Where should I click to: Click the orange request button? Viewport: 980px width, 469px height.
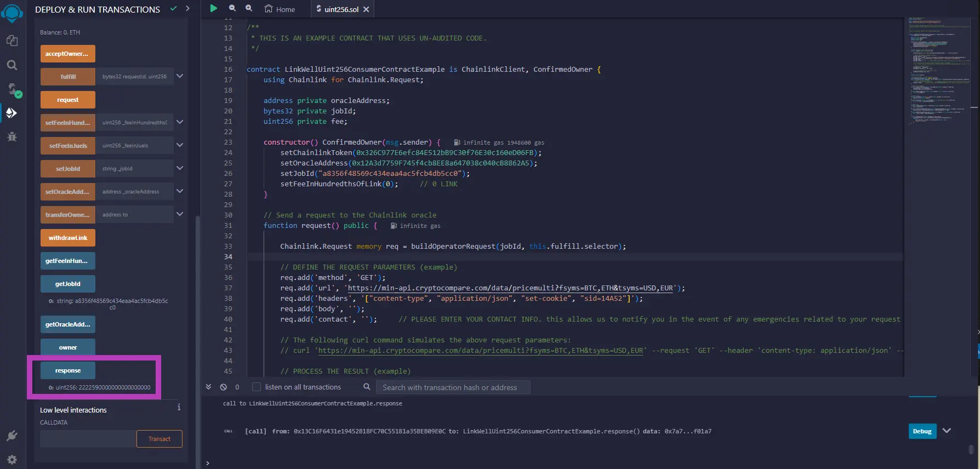pyautogui.click(x=68, y=100)
